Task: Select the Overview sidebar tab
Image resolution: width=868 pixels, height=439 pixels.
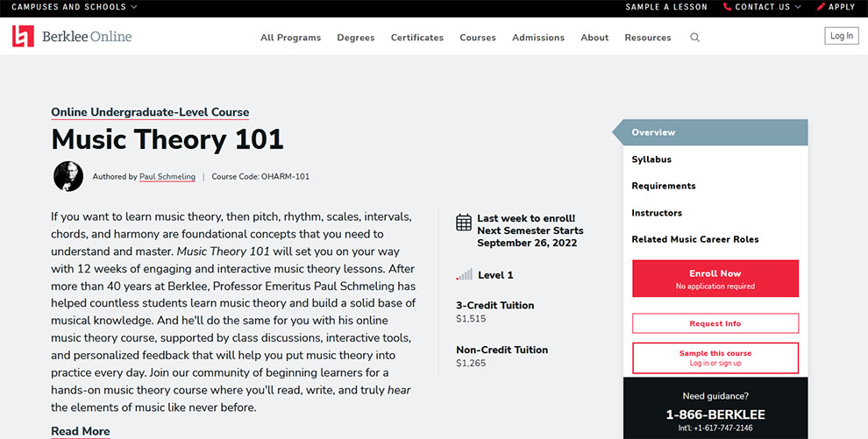Action: 715,132
